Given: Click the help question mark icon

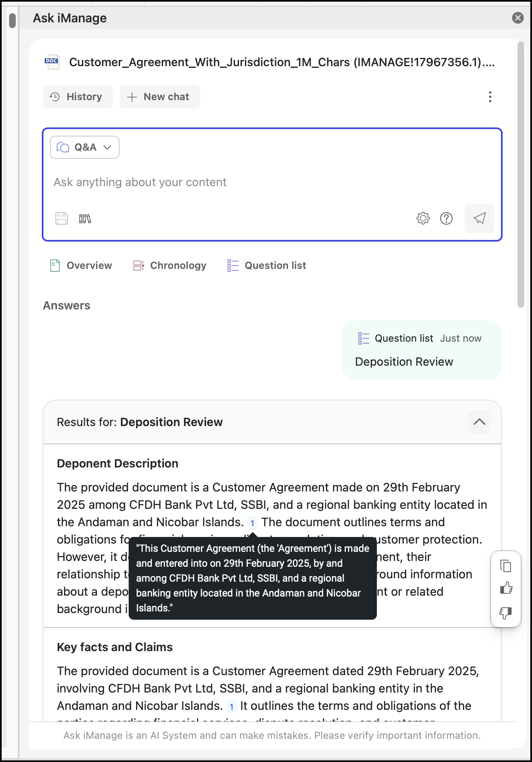Looking at the screenshot, I should click(x=446, y=218).
